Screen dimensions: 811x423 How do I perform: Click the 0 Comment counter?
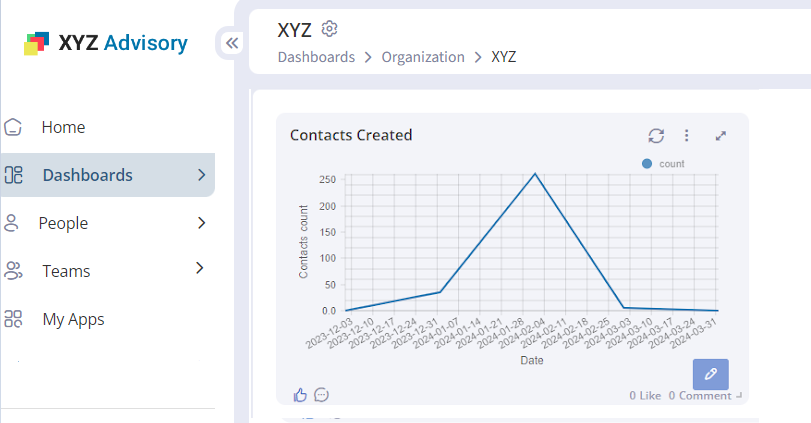point(700,396)
